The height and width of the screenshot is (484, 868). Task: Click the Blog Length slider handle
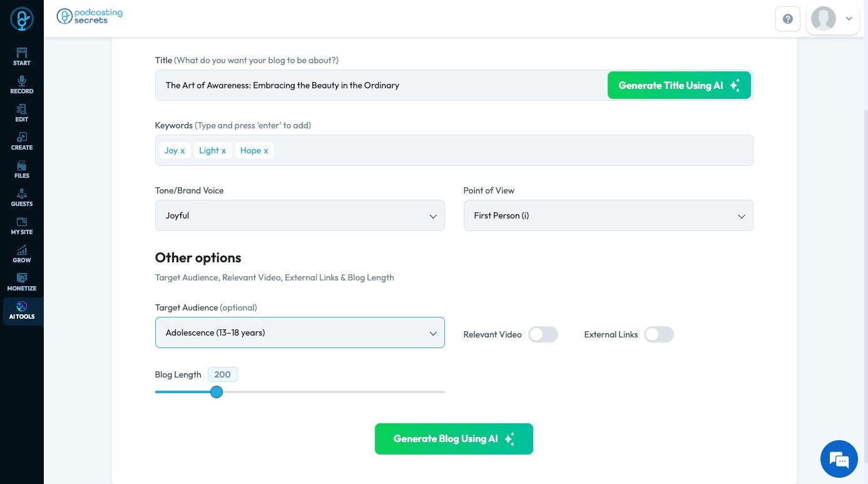(x=217, y=392)
